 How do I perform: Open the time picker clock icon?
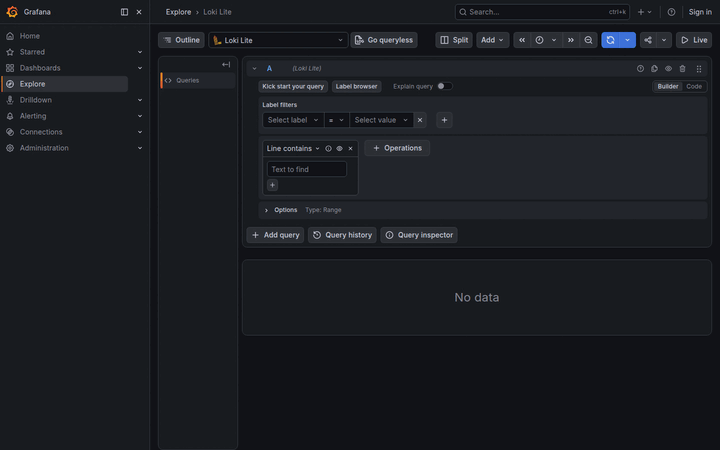coord(540,40)
